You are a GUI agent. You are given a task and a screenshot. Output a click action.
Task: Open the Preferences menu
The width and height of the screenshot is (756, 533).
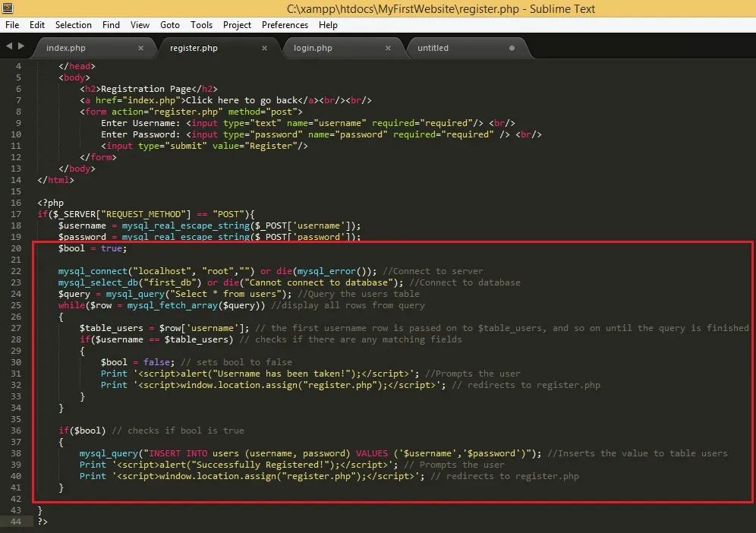285,25
